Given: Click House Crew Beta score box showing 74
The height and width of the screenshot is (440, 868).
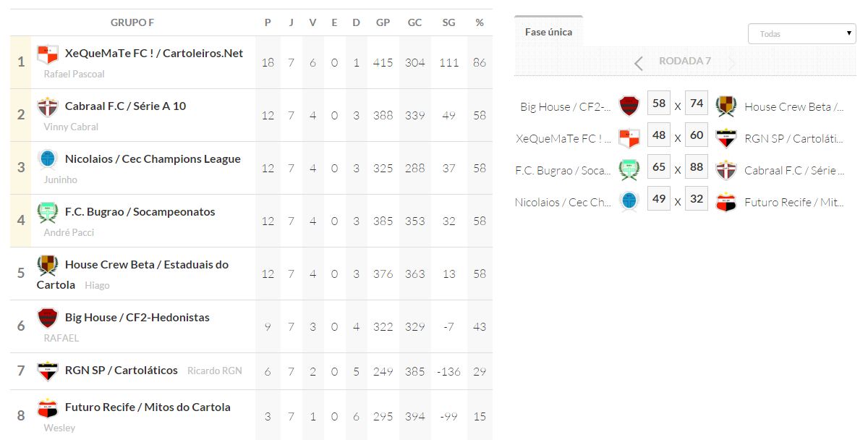Looking at the screenshot, I should [x=697, y=104].
